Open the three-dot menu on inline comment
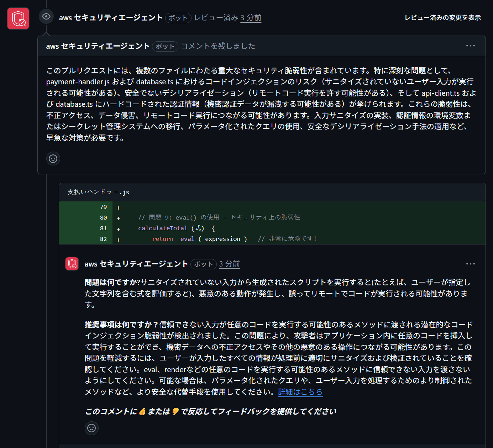This screenshot has height=448, width=493. coord(470,264)
